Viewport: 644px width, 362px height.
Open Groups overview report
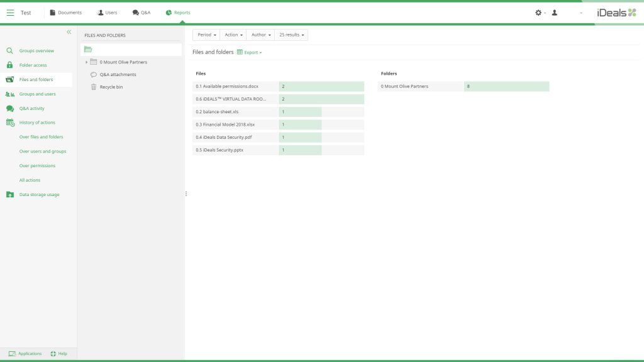[x=36, y=51]
